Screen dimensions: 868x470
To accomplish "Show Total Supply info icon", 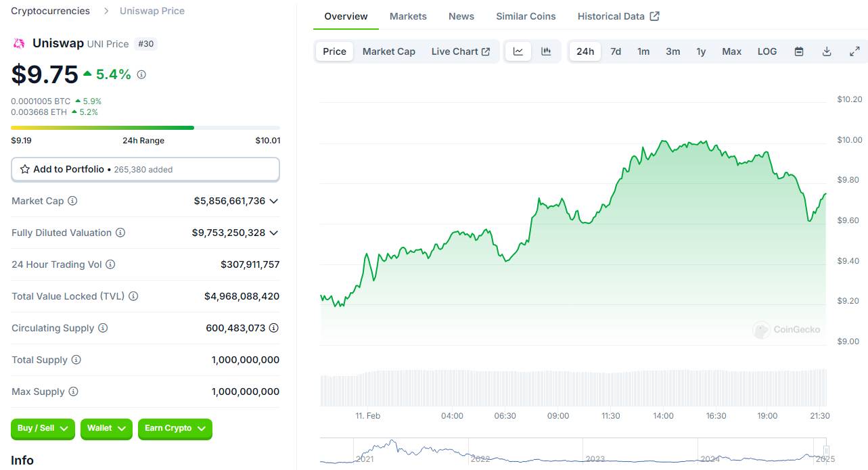I will coord(76,360).
